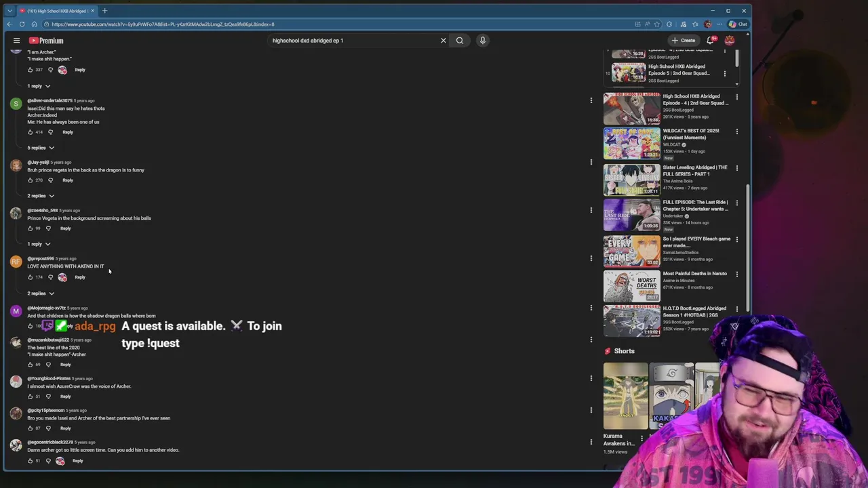Add page to favorites star icon
The height and width of the screenshot is (488, 868).
(x=658, y=24)
